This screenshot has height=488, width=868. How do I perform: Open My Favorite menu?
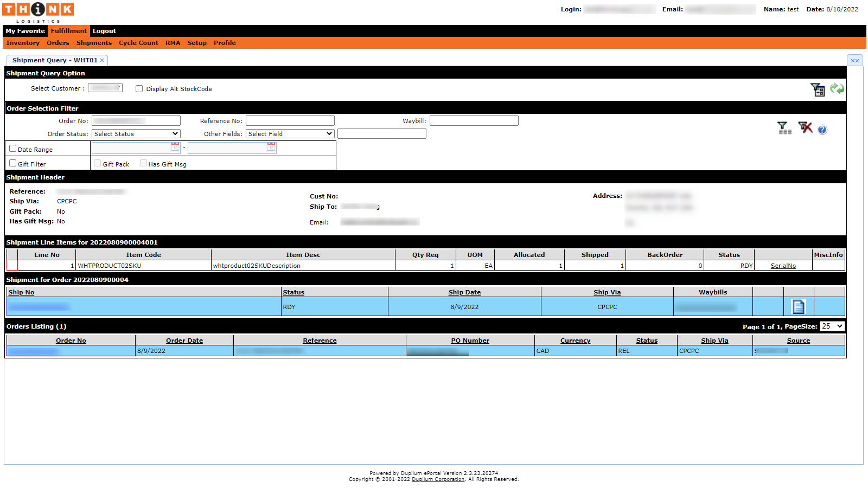(25, 31)
